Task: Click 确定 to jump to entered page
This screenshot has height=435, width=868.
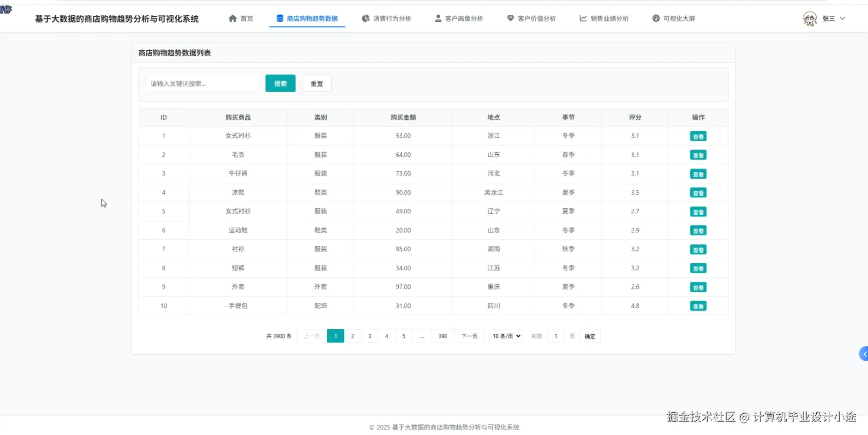Action: (590, 336)
